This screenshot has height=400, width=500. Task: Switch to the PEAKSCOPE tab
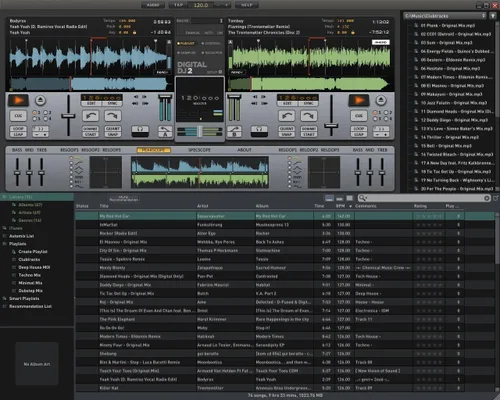154,150
